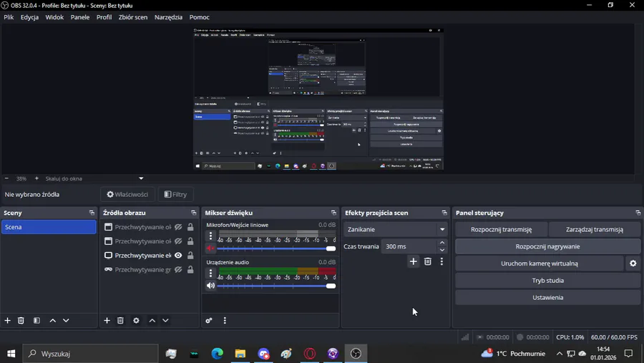This screenshot has height=363, width=644.
Task: Adjust the Urządzenie audio volume slider
Action: pyautogui.click(x=276, y=286)
